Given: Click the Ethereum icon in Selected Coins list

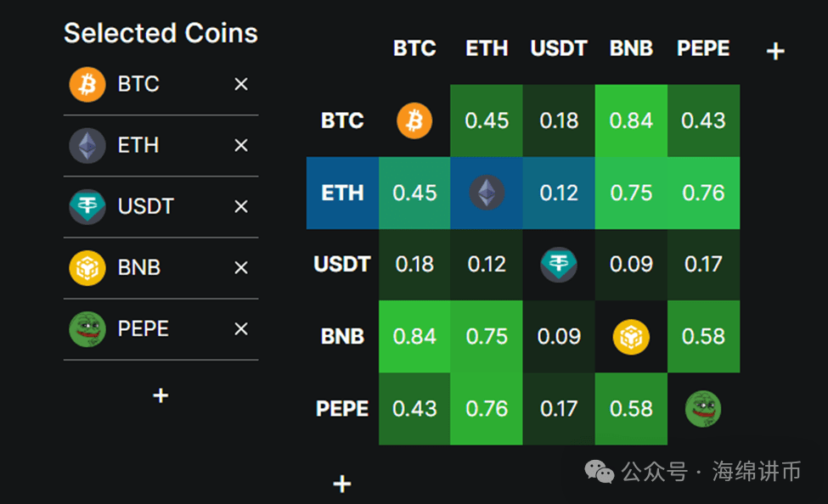Looking at the screenshot, I should pos(87,146).
